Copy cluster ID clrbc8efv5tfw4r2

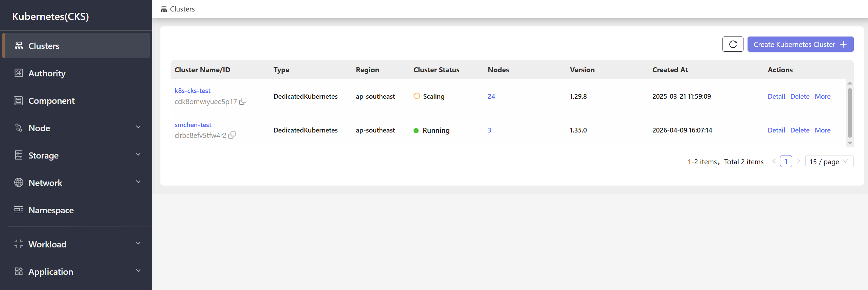click(232, 135)
